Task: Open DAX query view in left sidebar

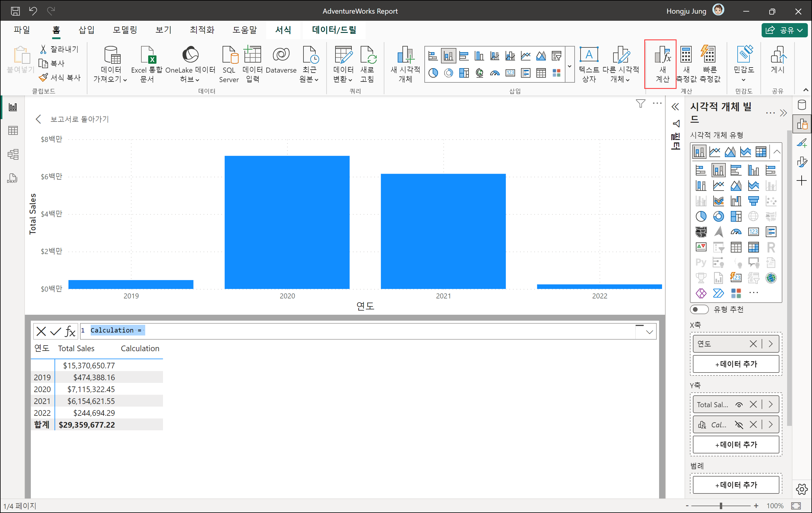Action: (x=12, y=178)
